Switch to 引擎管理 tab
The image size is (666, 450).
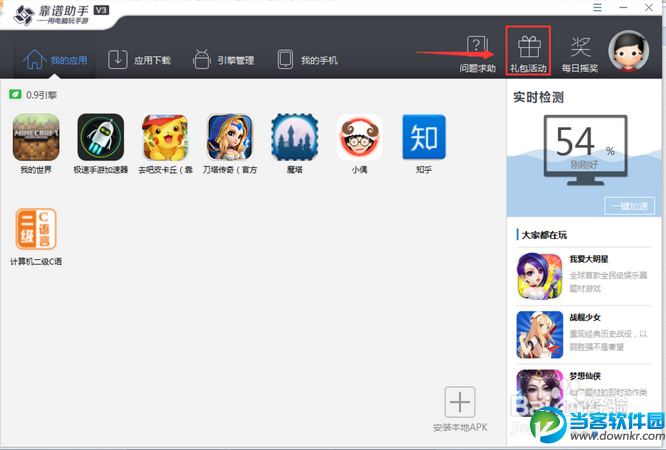[223, 60]
